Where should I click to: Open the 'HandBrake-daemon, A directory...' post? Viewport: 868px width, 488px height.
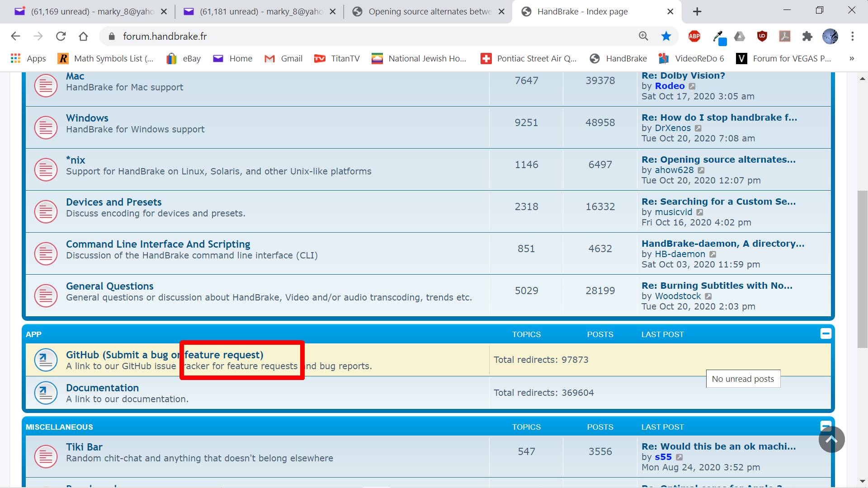tap(723, 244)
